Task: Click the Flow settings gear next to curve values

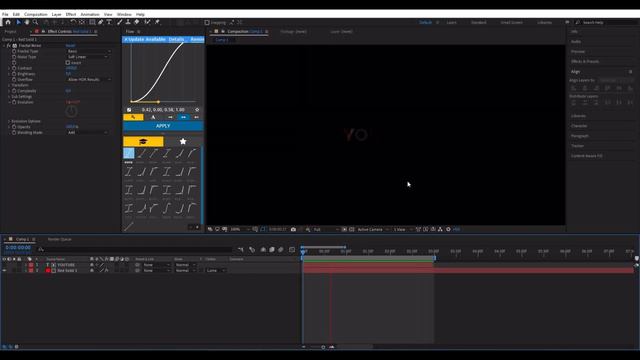Action: (197, 110)
